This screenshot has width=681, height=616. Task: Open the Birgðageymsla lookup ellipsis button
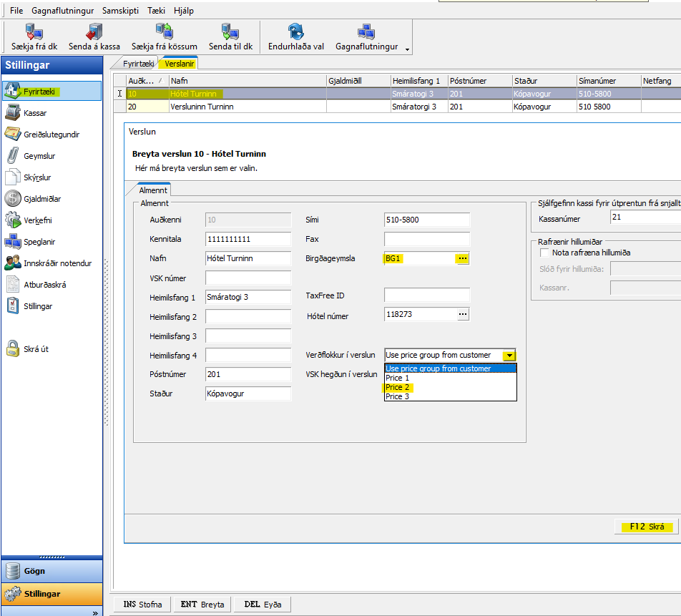coord(462,258)
